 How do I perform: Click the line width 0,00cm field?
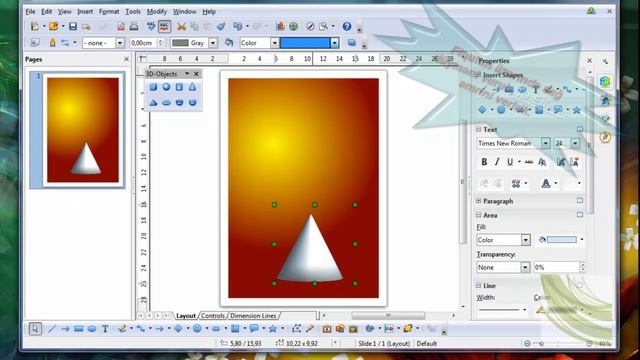(x=143, y=43)
